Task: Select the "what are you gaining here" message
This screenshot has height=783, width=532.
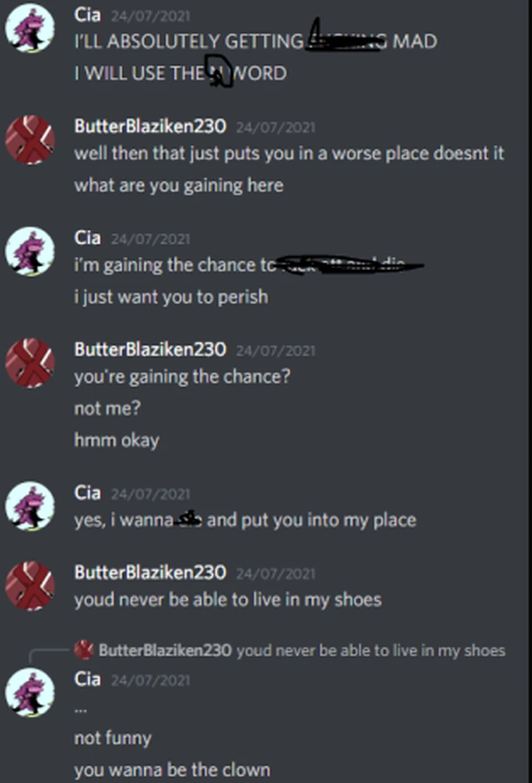Action: pyautogui.click(x=179, y=185)
